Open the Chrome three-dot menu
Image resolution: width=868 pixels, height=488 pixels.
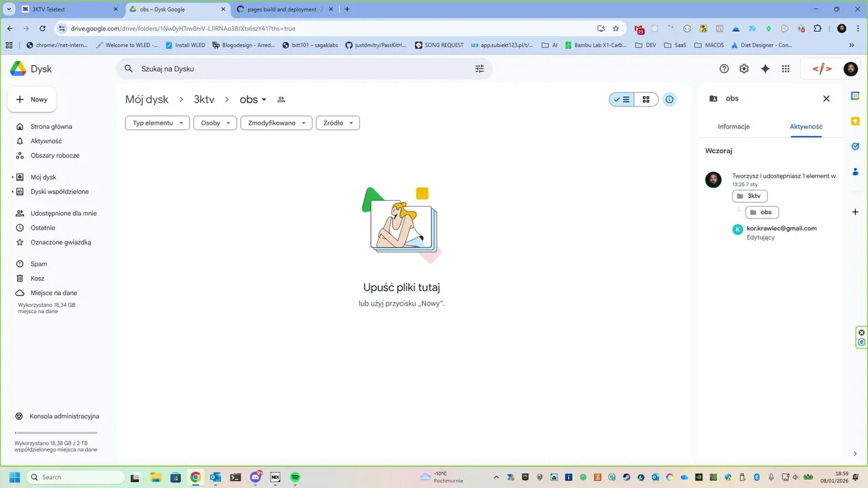[857, 28]
